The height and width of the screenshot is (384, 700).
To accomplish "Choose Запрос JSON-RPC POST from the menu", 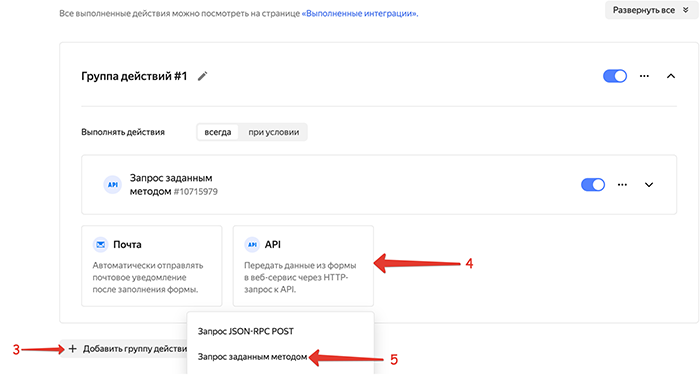I will [246, 331].
